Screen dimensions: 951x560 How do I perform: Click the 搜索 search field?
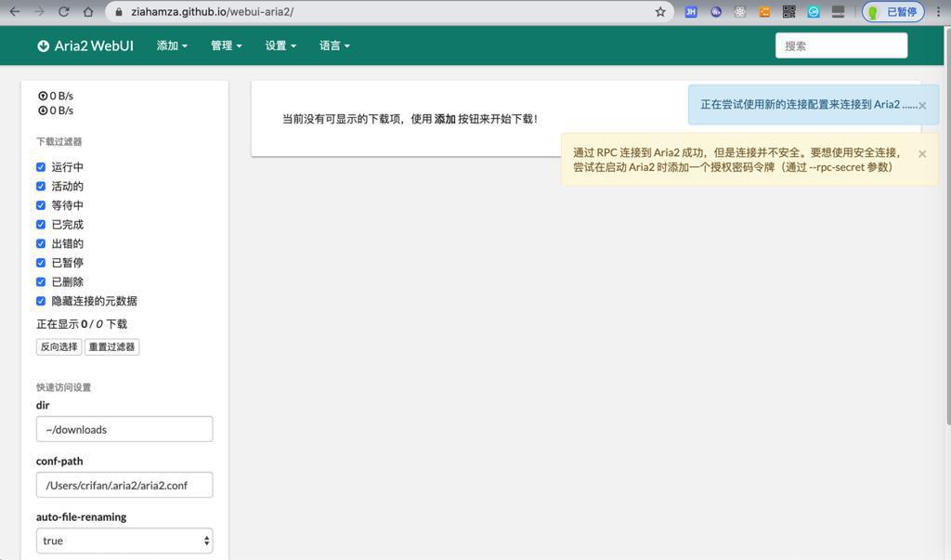[841, 46]
